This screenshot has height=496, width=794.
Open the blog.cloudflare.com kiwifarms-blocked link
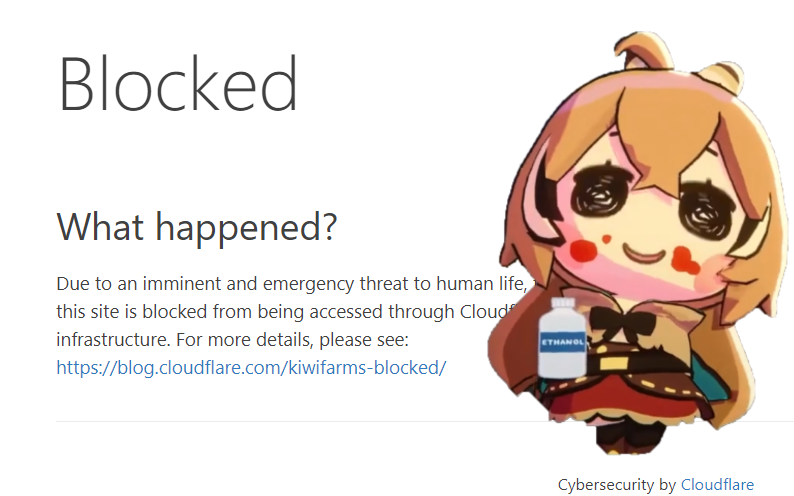(251, 367)
